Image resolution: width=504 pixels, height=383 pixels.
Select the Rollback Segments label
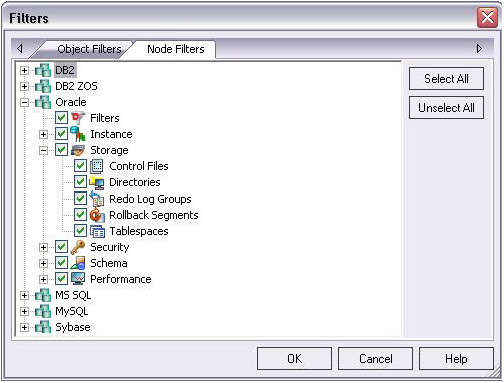coord(154,215)
